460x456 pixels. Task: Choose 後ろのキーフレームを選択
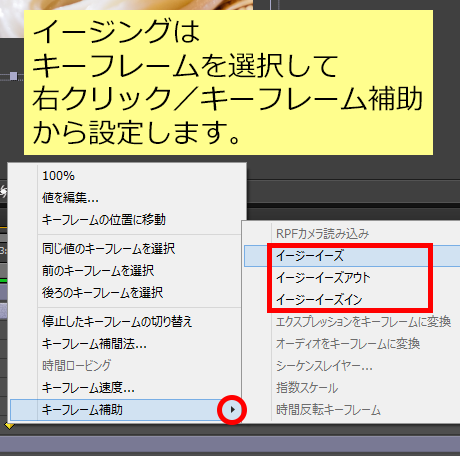[126, 292]
